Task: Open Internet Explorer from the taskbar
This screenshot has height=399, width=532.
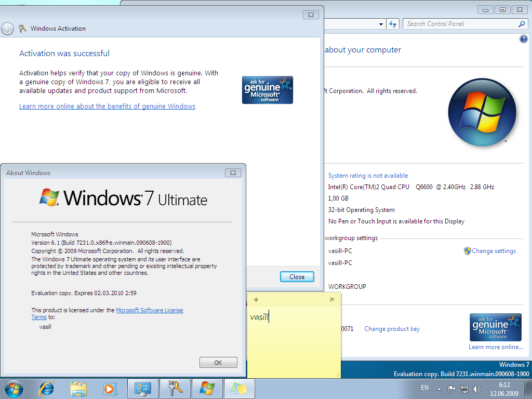Action: pos(46,389)
